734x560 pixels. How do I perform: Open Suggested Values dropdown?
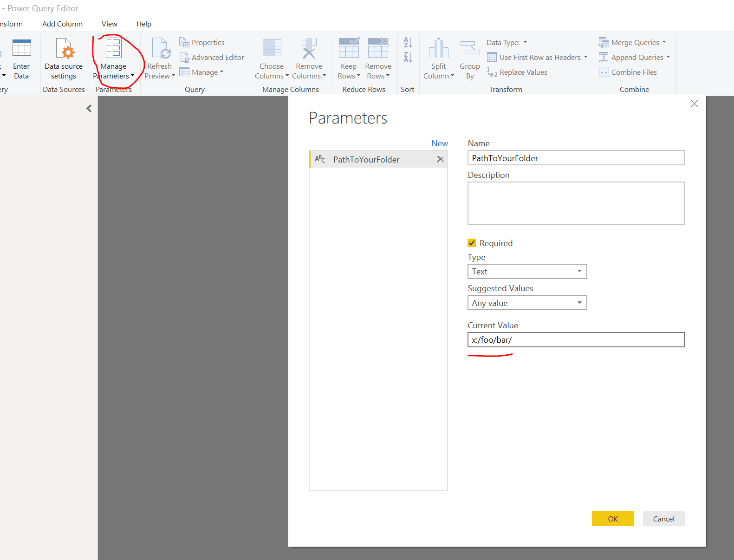click(527, 303)
